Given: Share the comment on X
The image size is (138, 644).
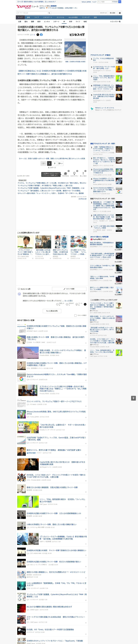Looking at the screenshot, I should 85,304.
